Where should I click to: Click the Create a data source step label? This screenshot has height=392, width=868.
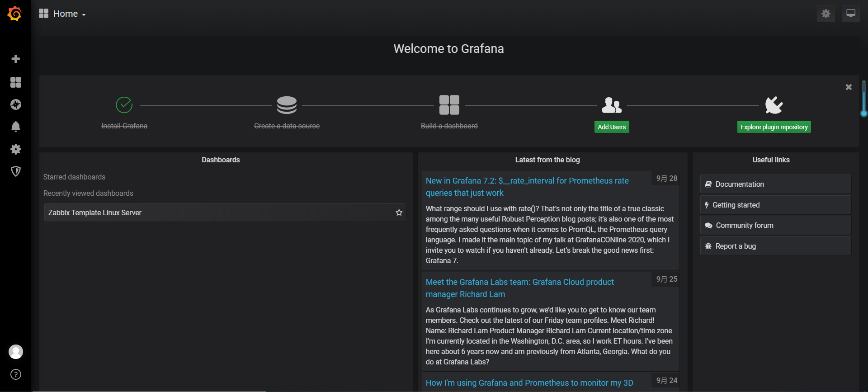point(287,126)
